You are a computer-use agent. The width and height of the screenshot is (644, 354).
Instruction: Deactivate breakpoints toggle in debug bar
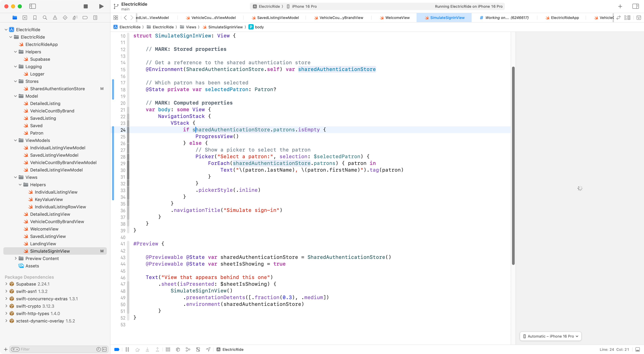pos(117,349)
